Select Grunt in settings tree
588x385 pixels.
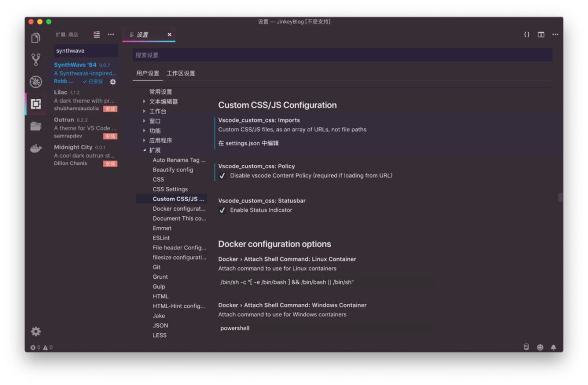(x=160, y=277)
